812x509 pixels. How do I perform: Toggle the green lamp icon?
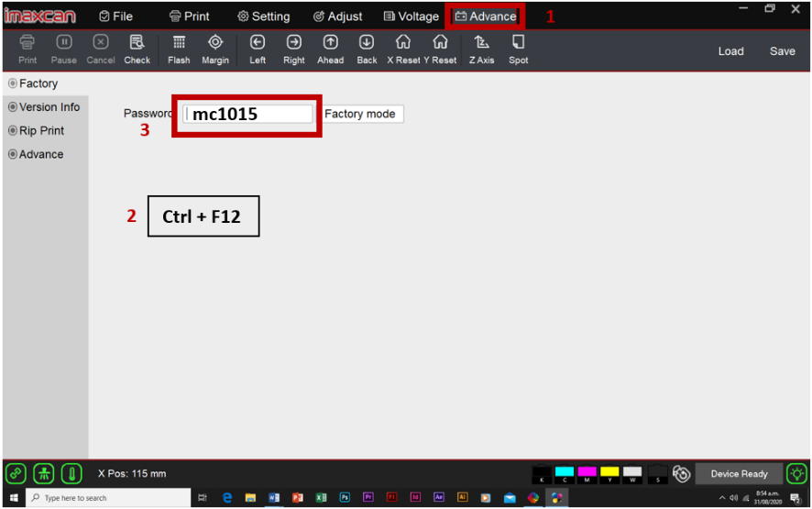click(x=796, y=473)
